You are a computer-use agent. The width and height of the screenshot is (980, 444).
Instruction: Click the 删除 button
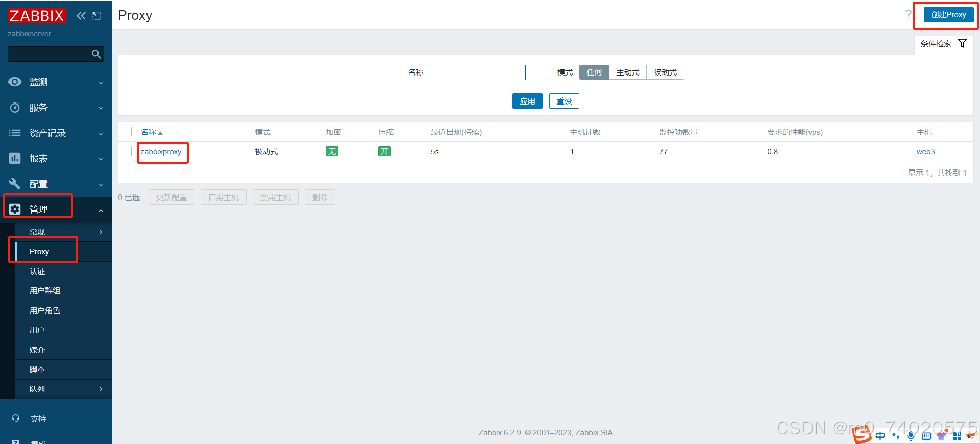tap(320, 198)
